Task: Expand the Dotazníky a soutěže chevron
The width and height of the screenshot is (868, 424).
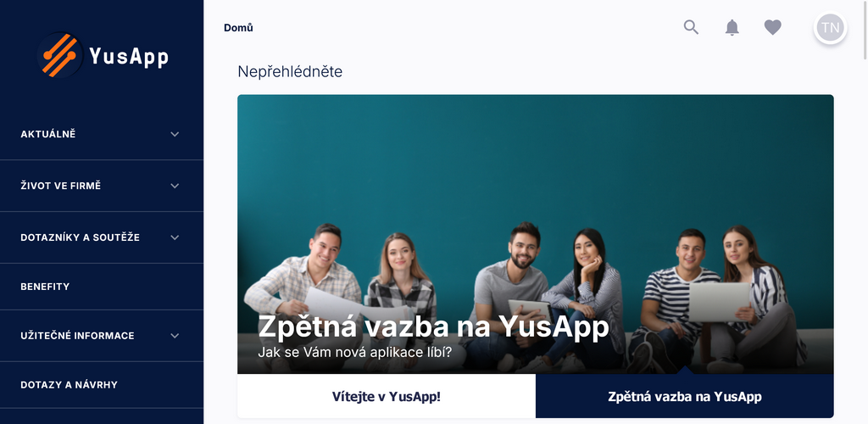Action: [175, 237]
